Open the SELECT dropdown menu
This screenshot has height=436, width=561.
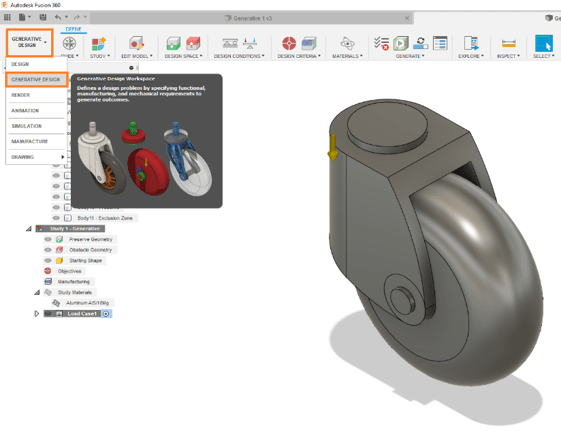click(x=544, y=56)
